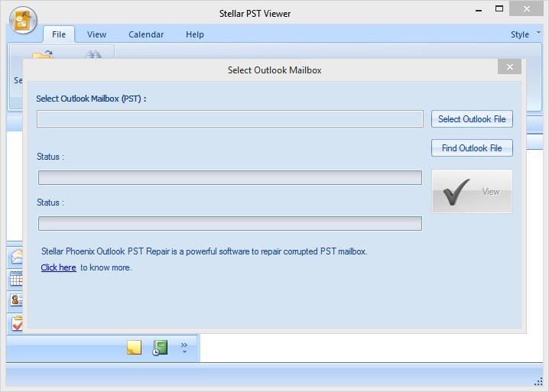Click the View checkmark button
The image size is (549, 392).
472,192
